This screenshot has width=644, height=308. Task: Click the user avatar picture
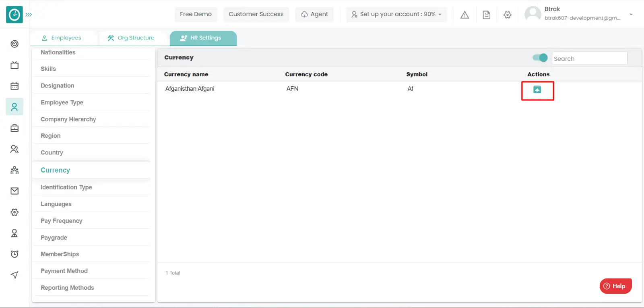click(533, 14)
